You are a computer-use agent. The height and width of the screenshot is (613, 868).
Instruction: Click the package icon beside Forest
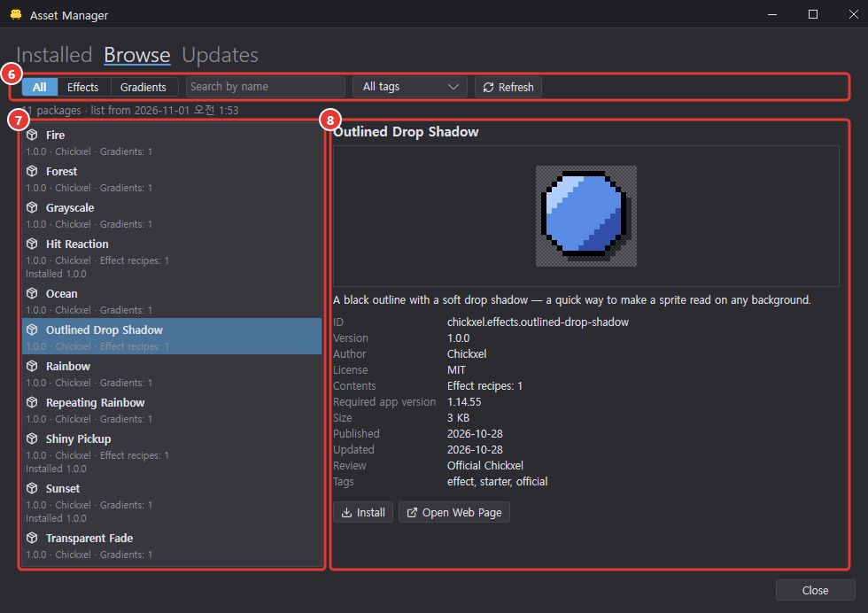coord(32,171)
